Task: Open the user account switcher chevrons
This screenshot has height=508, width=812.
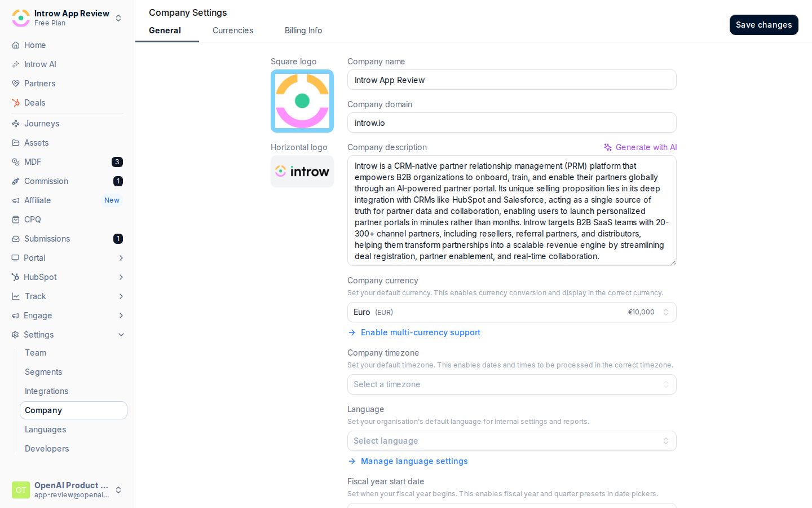Action: coord(118,490)
